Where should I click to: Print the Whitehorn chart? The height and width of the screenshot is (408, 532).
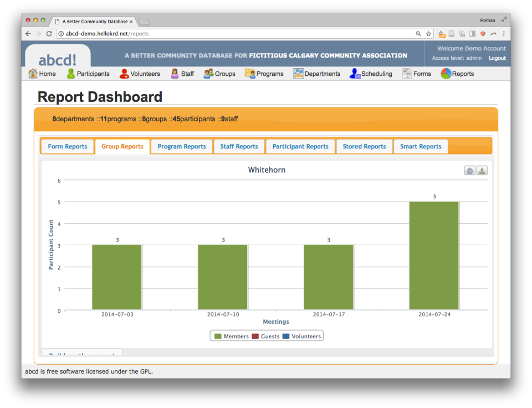click(x=469, y=171)
